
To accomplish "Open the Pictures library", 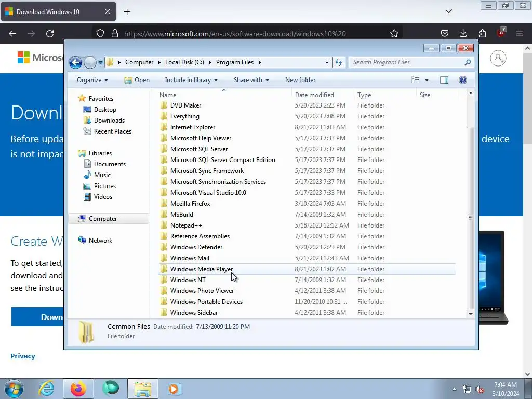I will [x=104, y=186].
